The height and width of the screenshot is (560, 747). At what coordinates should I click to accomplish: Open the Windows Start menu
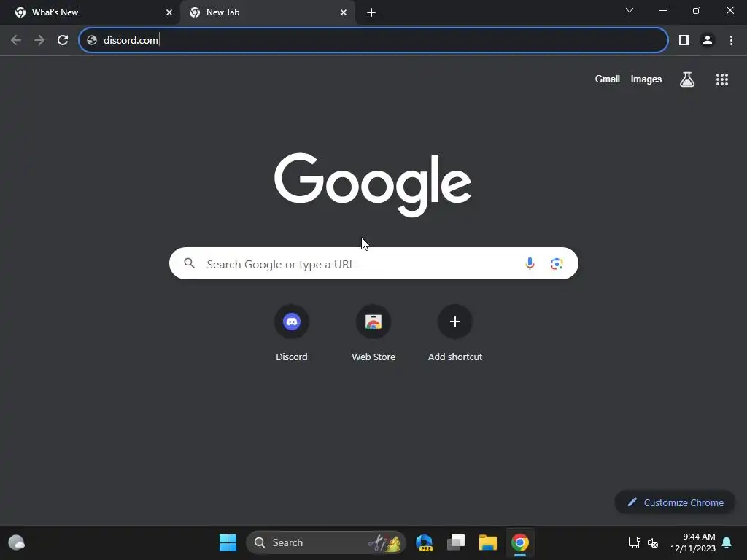tap(228, 542)
